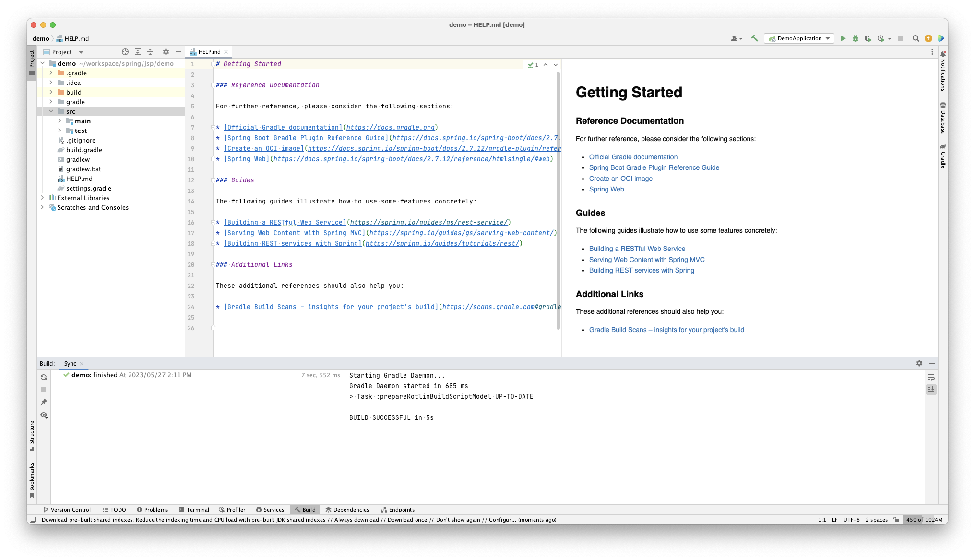The width and height of the screenshot is (975, 560).
Task: Open the Terminal tool tab
Action: click(194, 510)
